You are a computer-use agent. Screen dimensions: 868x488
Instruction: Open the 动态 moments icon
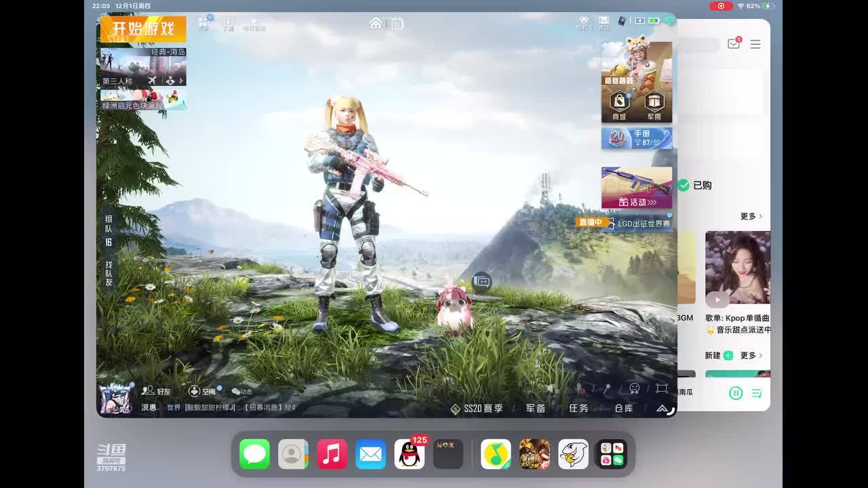pos(242,391)
